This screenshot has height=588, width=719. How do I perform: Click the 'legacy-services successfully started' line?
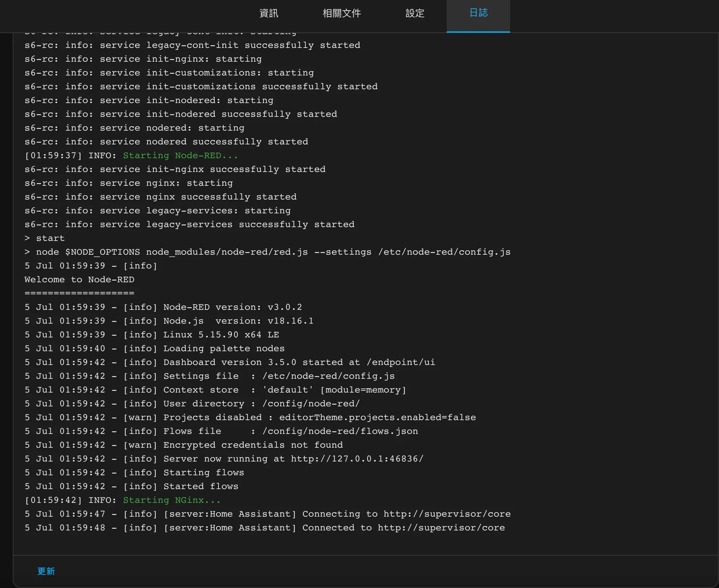tap(190, 224)
